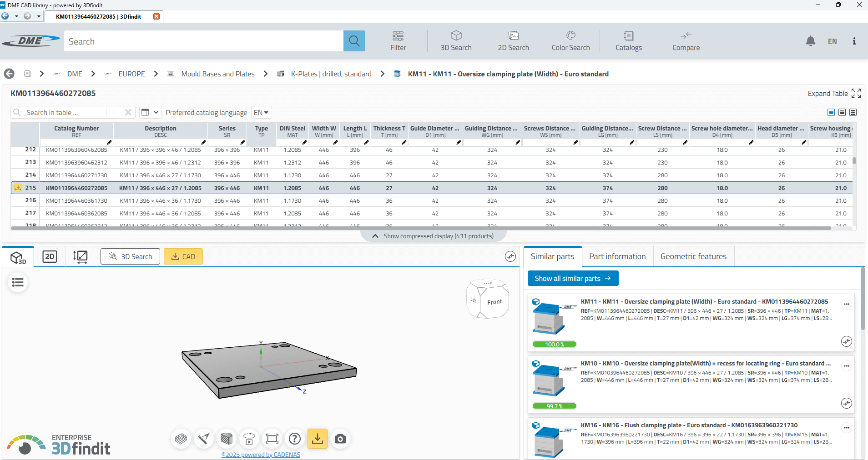This screenshot has height=460, width=868.
Task: Switch to the Part information tab
Action: point(617,256)
